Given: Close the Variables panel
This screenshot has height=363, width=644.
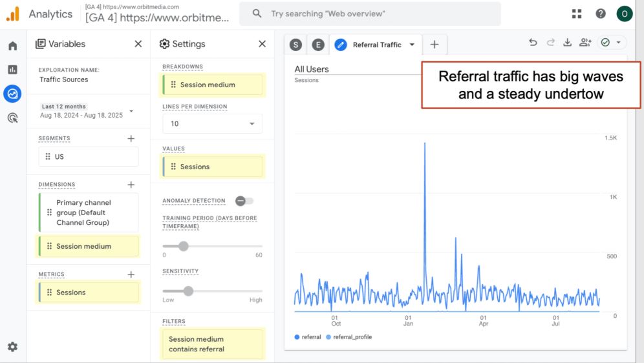Looking at the screenshot, I should (138, 44).
